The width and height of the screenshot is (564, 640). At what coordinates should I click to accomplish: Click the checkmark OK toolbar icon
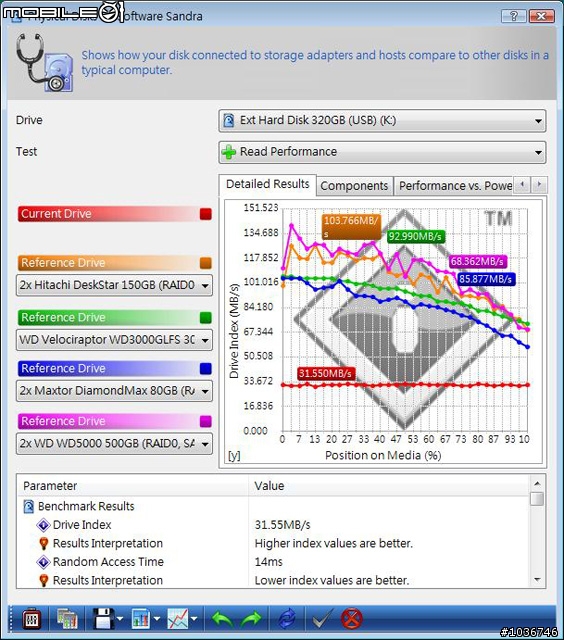coord(322,620)
